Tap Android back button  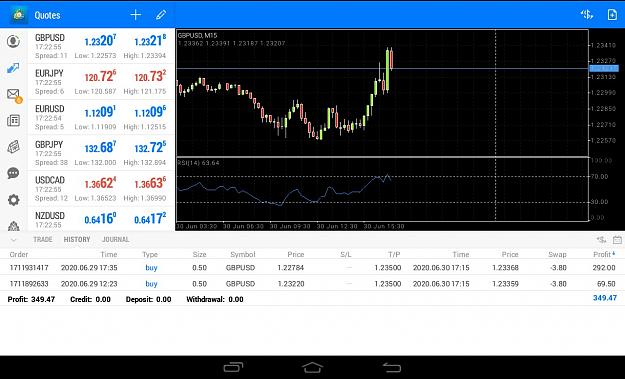392,367
